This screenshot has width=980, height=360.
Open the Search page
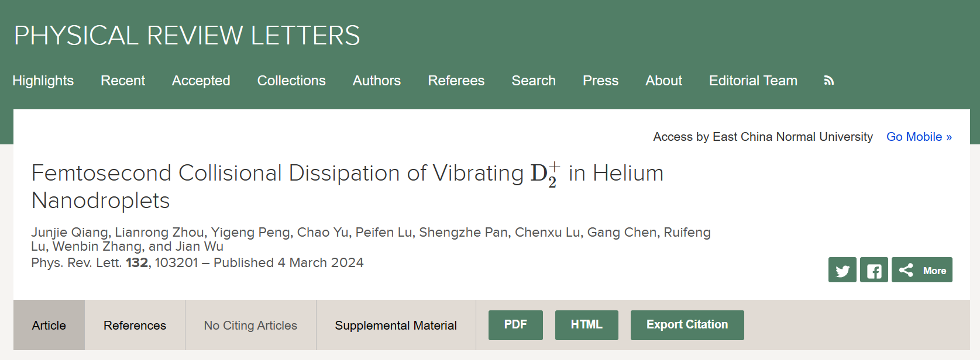[x=534, y=81]
